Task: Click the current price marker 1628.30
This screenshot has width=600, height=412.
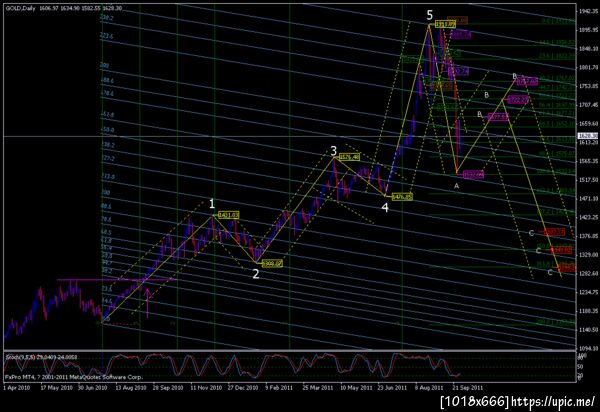Action: [x=588, y=136]
